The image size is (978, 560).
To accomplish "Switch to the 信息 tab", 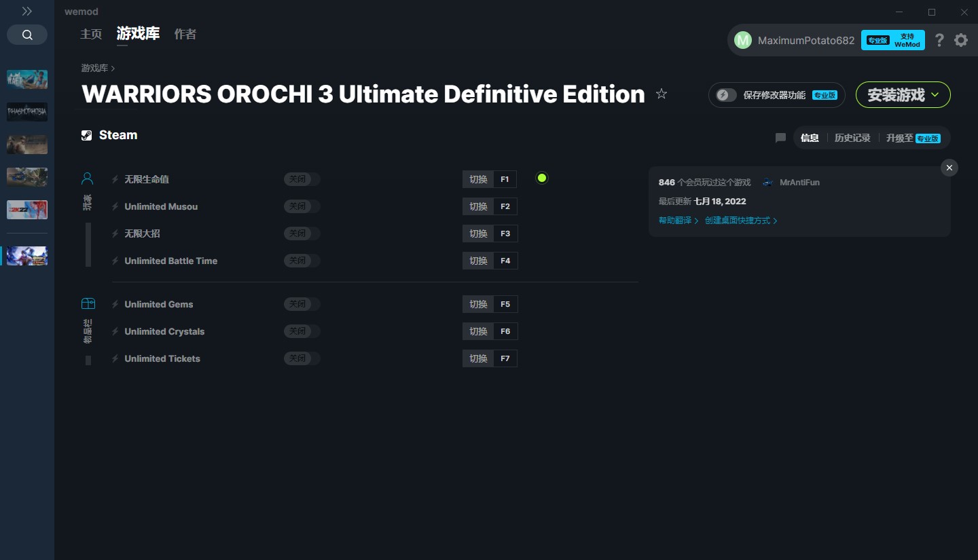I will click(810, 138).
